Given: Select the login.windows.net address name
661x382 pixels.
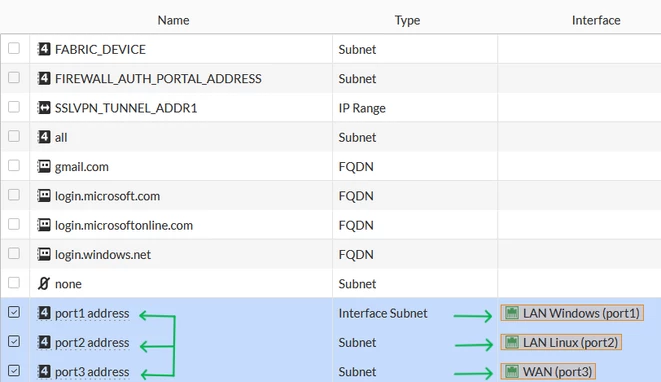Looking at the screenshot, I should (103, 255).
